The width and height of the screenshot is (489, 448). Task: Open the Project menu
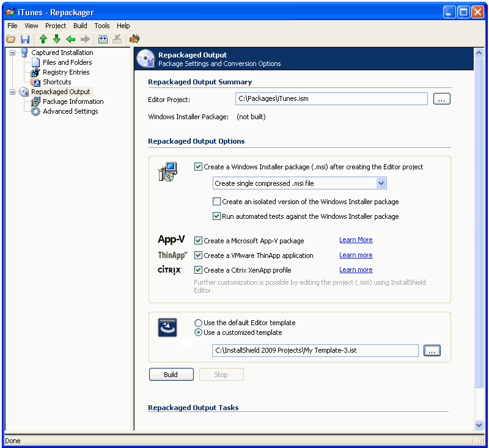(56, 26)
